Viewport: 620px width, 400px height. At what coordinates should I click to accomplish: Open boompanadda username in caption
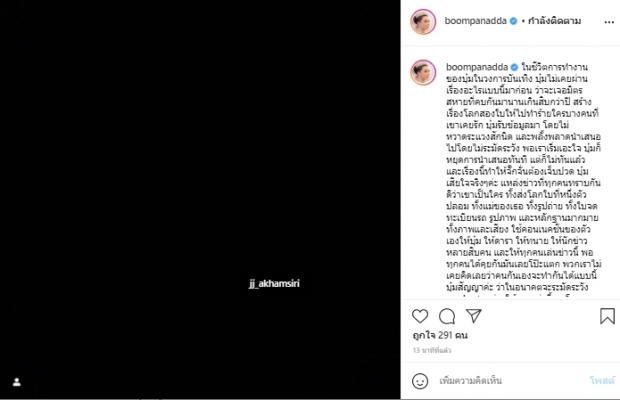tap(477, 67)
